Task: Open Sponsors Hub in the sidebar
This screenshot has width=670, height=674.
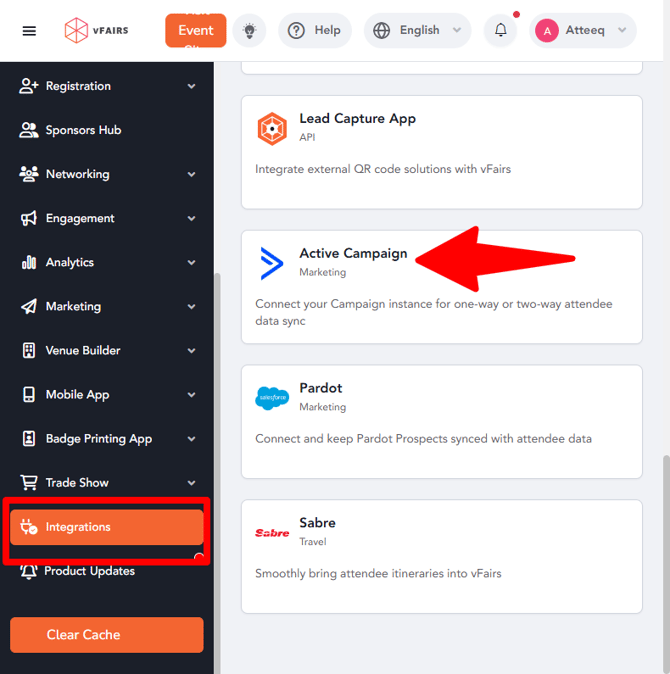Action: (83, 130)
